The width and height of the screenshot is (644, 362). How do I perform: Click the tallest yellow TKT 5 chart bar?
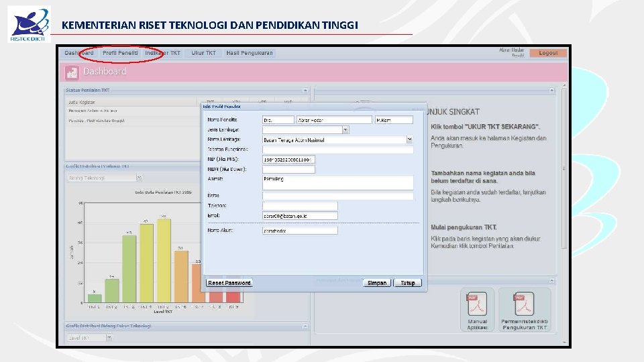[x=164, y=261]
